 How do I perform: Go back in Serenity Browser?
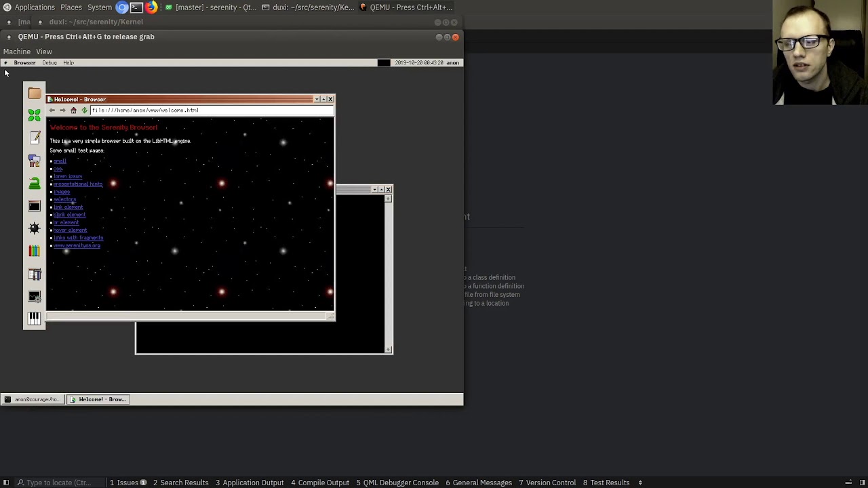pos(52,110)
